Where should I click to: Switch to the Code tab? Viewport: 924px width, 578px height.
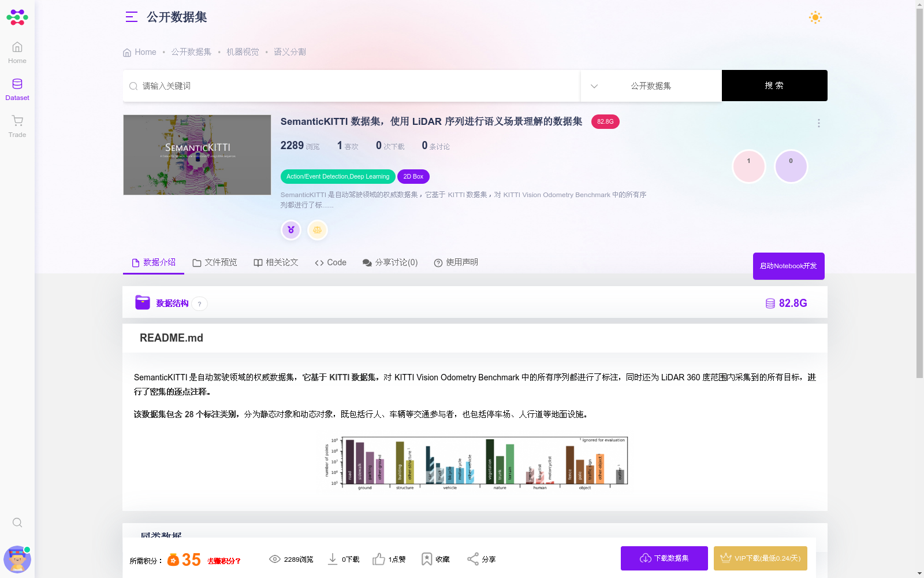pyautogui.click(x=331, y=262)
